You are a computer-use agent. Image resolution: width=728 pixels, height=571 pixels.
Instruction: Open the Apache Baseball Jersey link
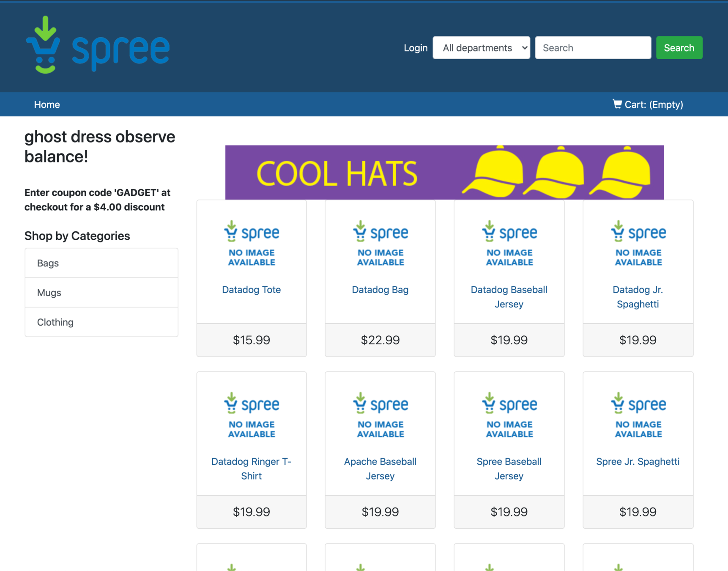coord(380,469)
